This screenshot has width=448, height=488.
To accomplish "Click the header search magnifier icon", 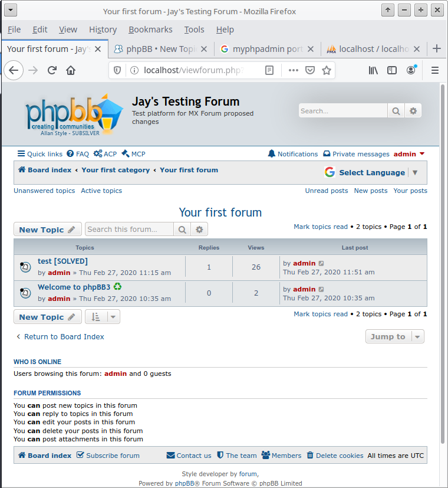I will (396, 111).
